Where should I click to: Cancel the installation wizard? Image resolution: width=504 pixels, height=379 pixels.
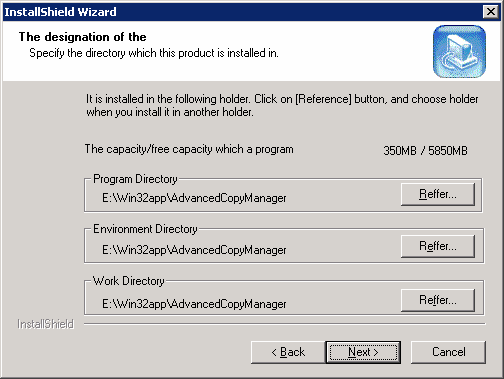point(448,352)
